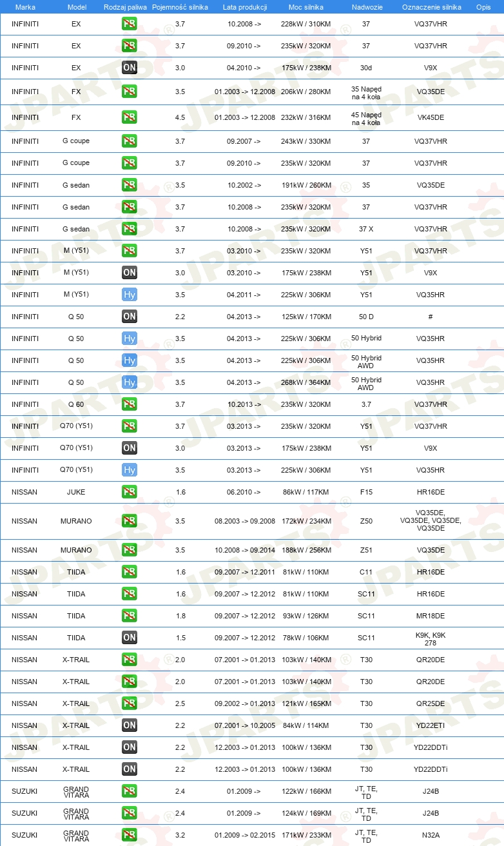The width and height of the screenshot is (504, 846).
Task: Select the petrol icon in the FX 4.5 row
Action: [x=130, y=117]
